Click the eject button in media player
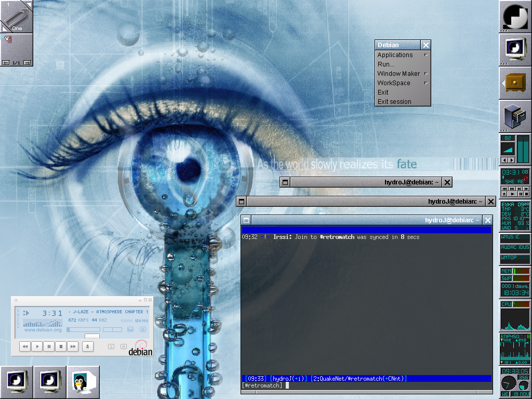The height and width of the screenshot is (399, 532). pos(88,346)
